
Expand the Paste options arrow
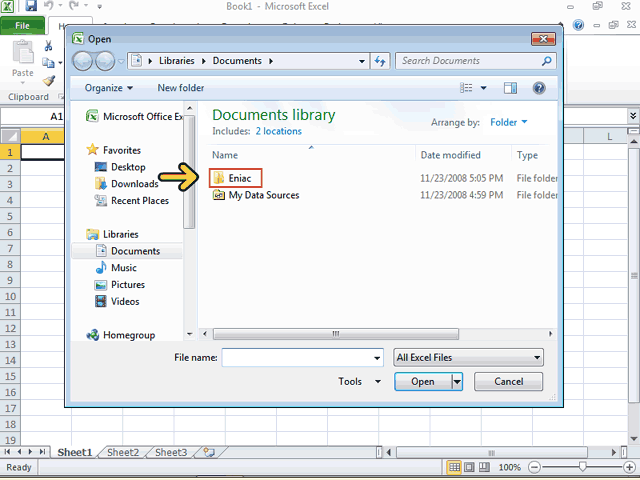click(23, 83)
